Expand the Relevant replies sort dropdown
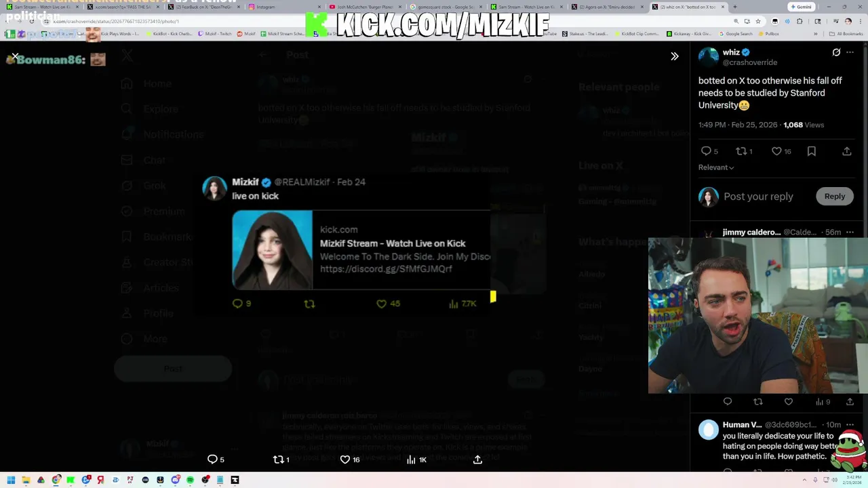The width and height of the screenshot is (868, 488). [x=716, y=167]
